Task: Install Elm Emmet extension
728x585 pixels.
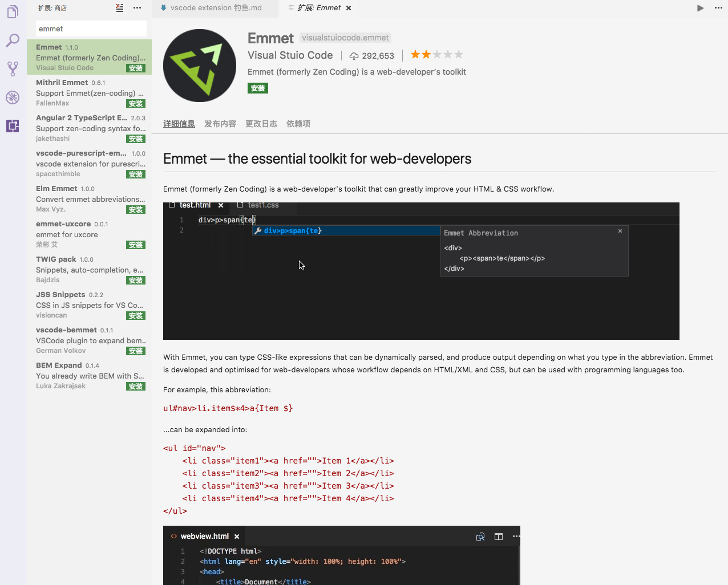Action: tap(136, 210)
